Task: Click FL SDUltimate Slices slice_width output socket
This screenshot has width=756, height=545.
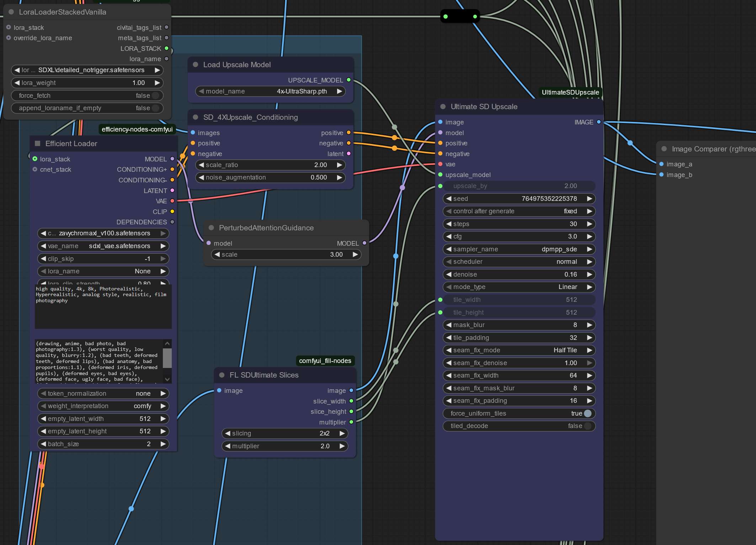Action: pyautogui.click(x=351, y=401)
